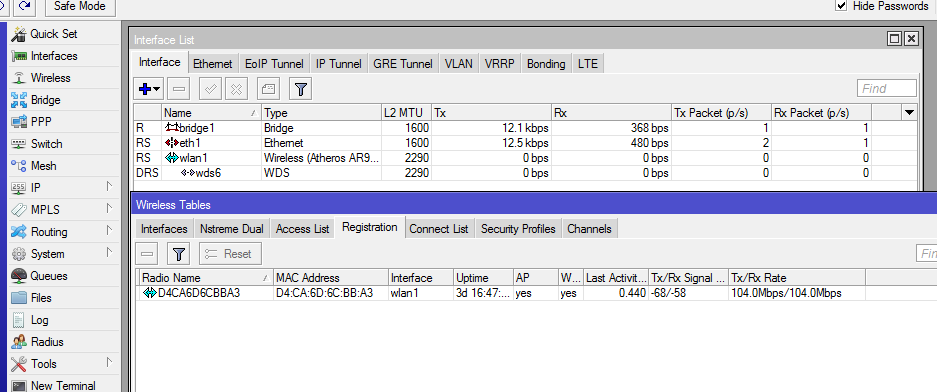937x392 pixels.
Task: Click the 104.0Mbps/104.0Mbps rate value
Action: [x=785, y=293]
